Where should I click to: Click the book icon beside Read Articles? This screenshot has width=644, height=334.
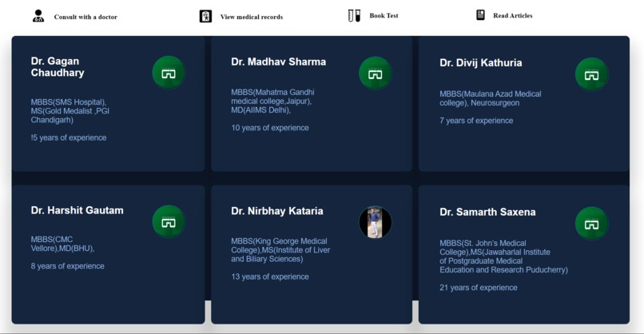480,15
